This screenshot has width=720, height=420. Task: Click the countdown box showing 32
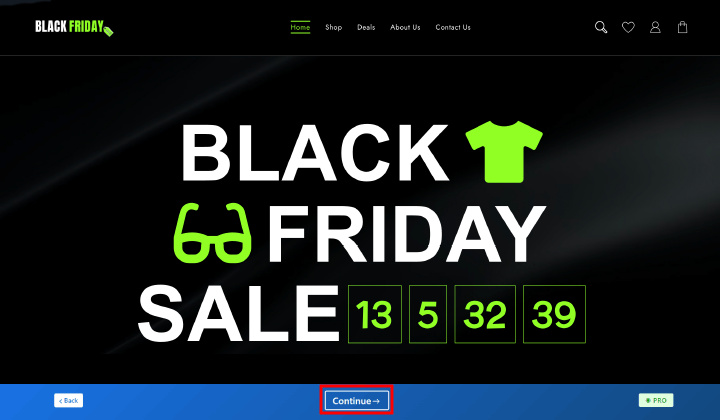tap(485, 314)
